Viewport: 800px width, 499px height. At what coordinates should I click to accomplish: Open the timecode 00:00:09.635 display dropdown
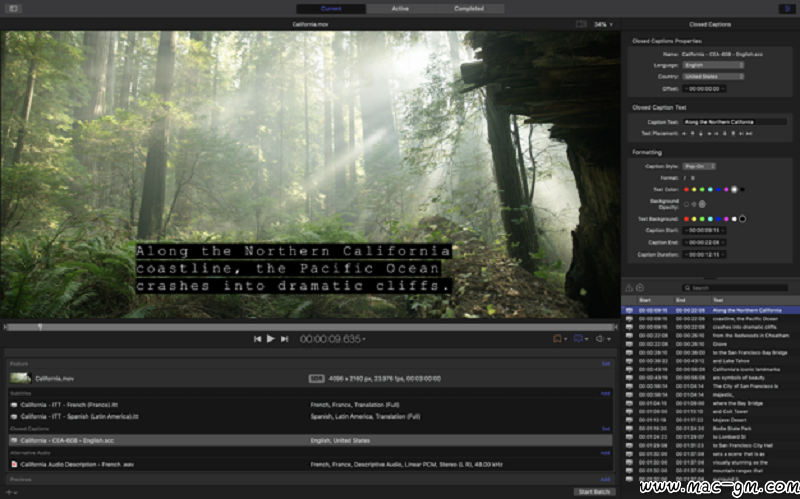(332, 339)
